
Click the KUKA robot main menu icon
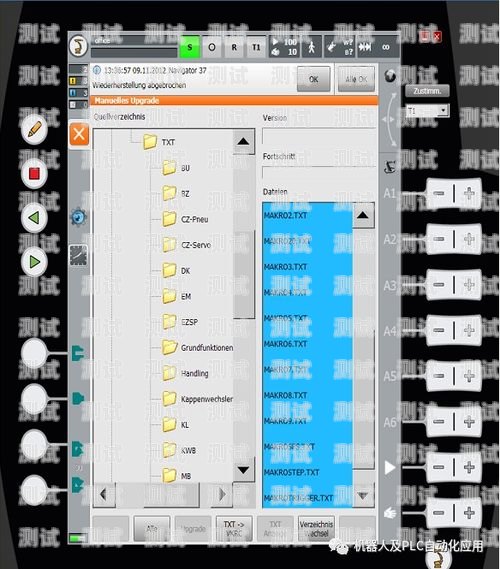point(78,46)
